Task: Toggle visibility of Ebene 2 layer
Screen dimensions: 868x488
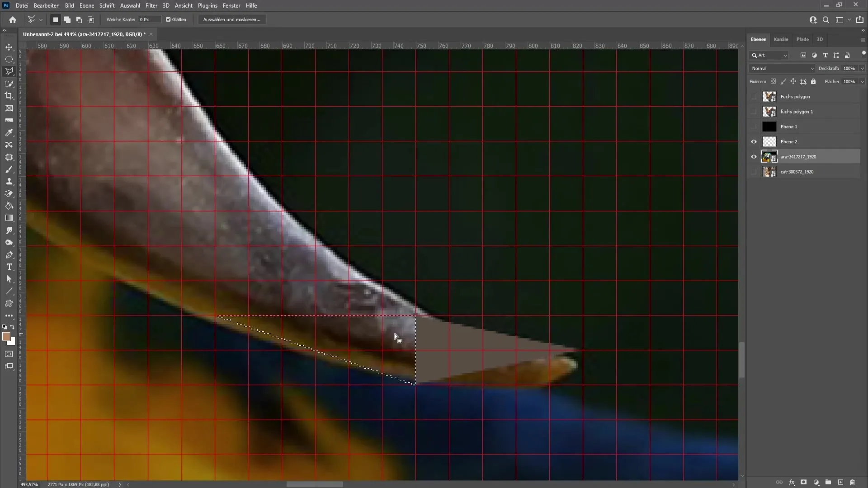Action: point(754,141)
